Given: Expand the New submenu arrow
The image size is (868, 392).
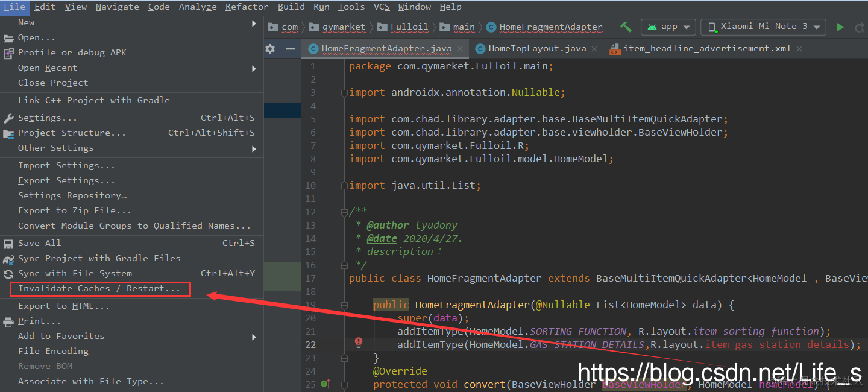Looking at the screenshot, I should [x=254, y=23].
